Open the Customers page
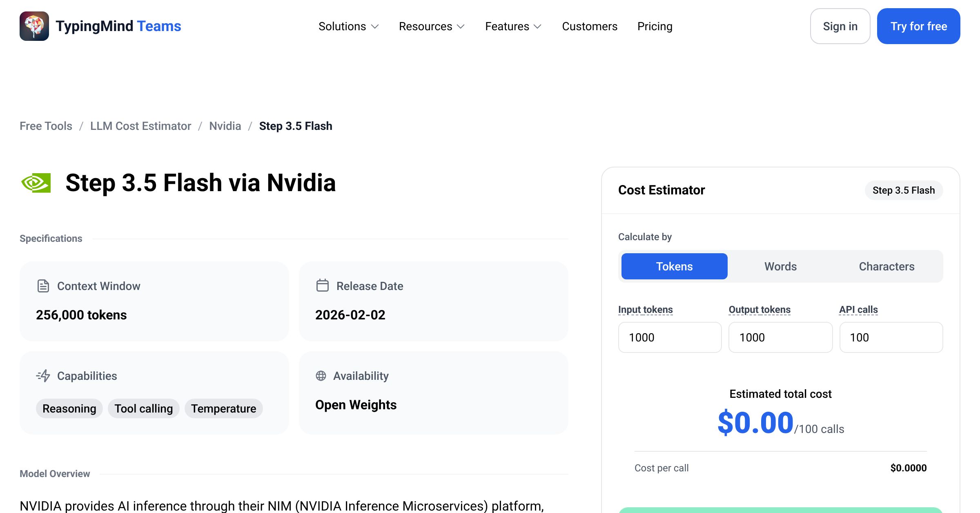The width and height of the screenshot is (980, 513). [590, 26]
